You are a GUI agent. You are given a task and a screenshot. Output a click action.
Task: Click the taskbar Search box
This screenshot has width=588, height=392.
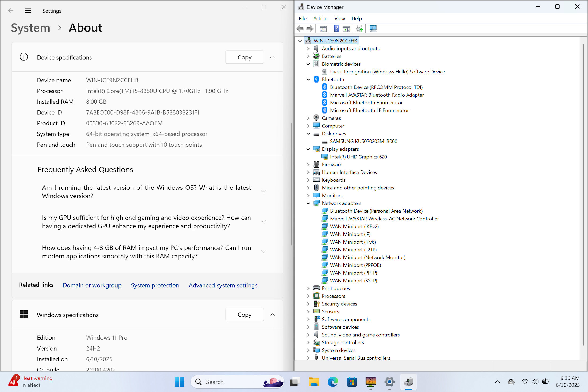237,382
